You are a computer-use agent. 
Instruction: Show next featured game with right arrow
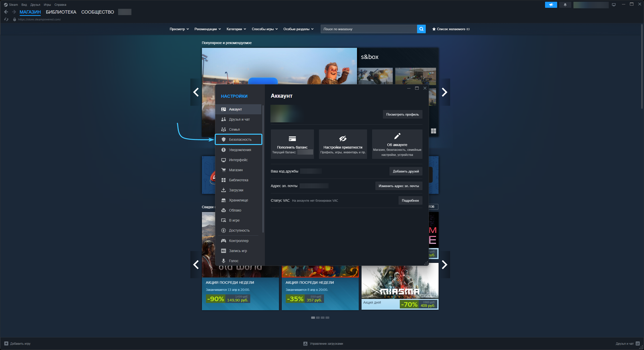tap(444, 92)
